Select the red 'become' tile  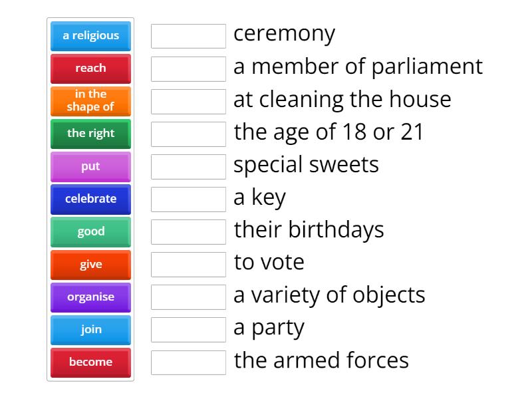click(x=90, y=362)
